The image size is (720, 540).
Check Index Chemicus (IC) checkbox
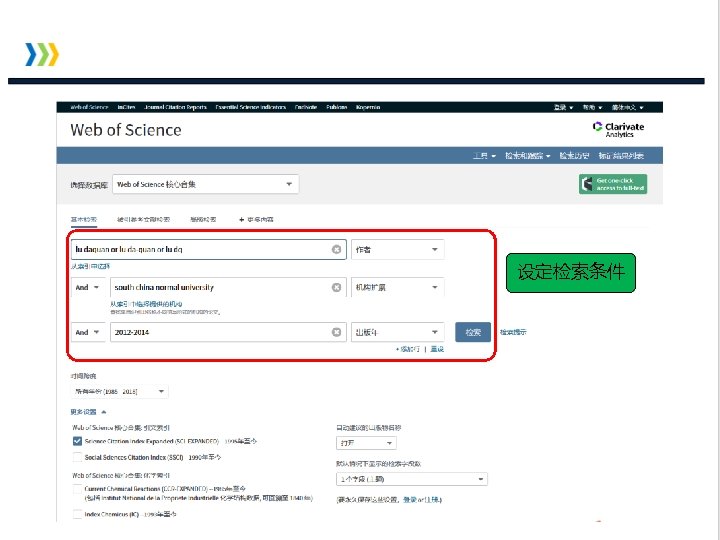pos(77,514)
